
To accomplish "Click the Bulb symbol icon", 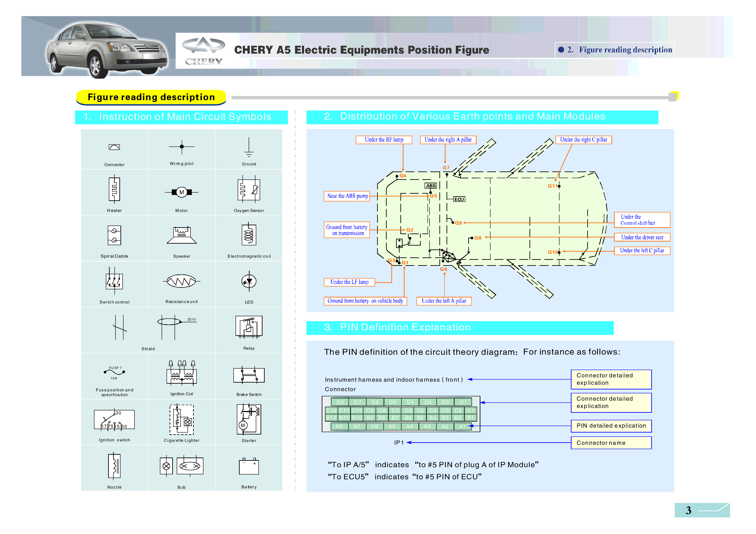I will point(181,466).
